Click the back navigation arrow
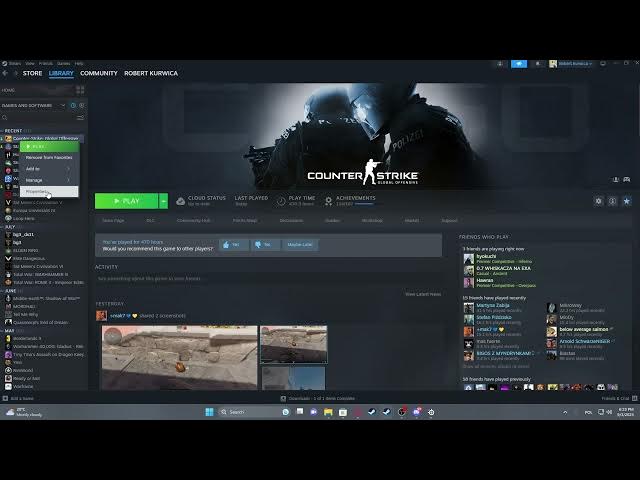 (5, 73)
